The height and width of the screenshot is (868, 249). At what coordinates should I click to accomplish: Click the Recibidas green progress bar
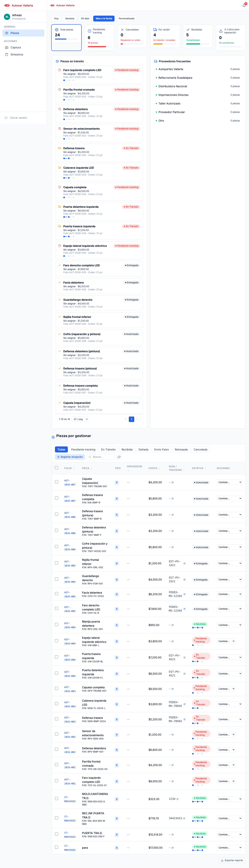tap(198, 44)
